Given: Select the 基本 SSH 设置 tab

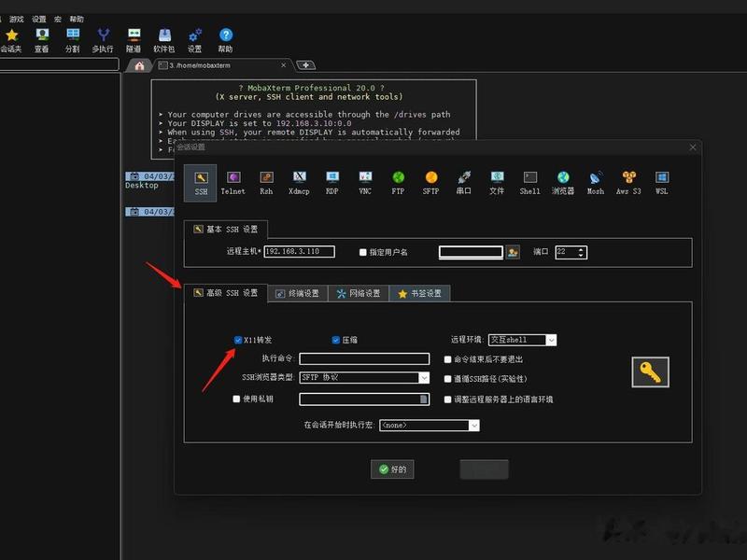Looking at the screenshot, I should tap(226, 229).
